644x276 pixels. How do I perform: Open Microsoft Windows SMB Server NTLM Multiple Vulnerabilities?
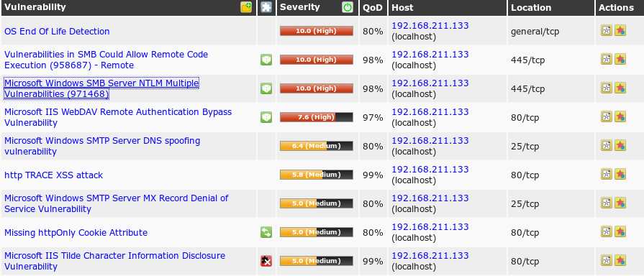pyautogui.click(x=101, y=88)
